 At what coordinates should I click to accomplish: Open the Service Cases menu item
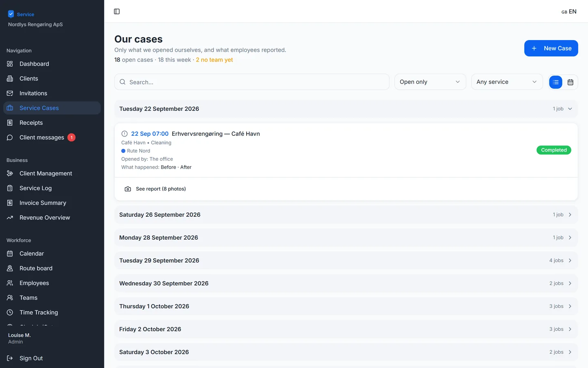pos(52,108)
